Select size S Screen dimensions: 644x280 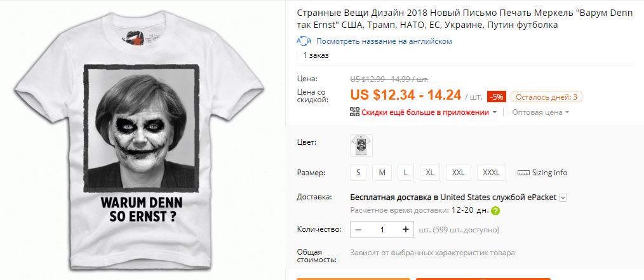click(358, 173)
